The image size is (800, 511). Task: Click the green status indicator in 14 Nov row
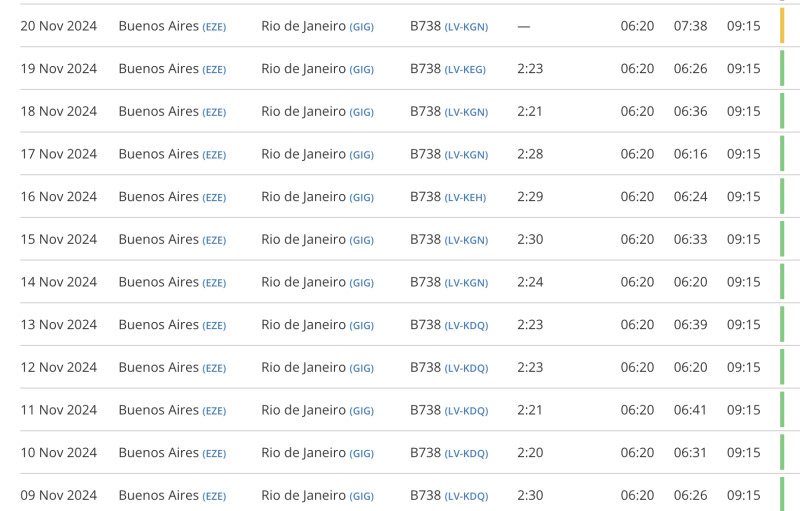pyautogui.click(x=782, y=282)
